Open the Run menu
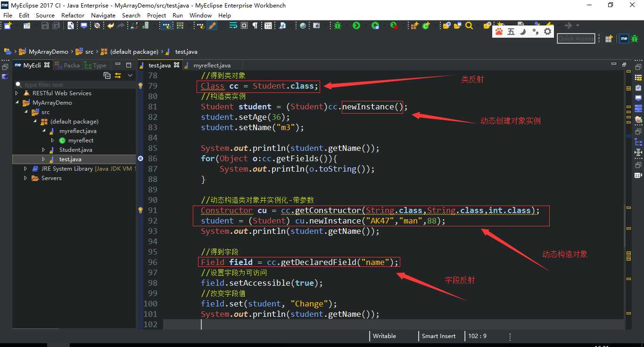The image size is (644, 347). pyautogui.click(x=178, y=15)
